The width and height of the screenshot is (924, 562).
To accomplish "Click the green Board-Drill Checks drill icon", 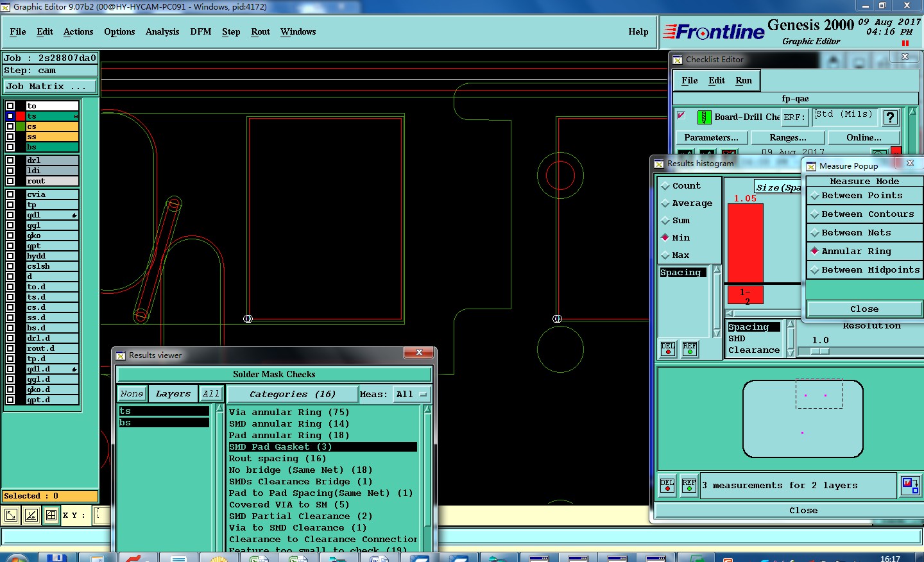I will click(x=704, y=117).
